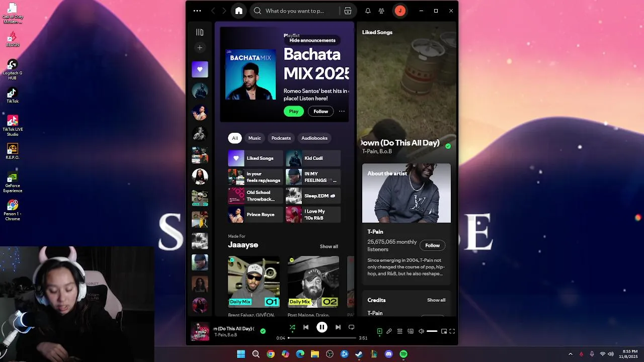
Task: Toggle shuffle in player bar
Action: 292,327
